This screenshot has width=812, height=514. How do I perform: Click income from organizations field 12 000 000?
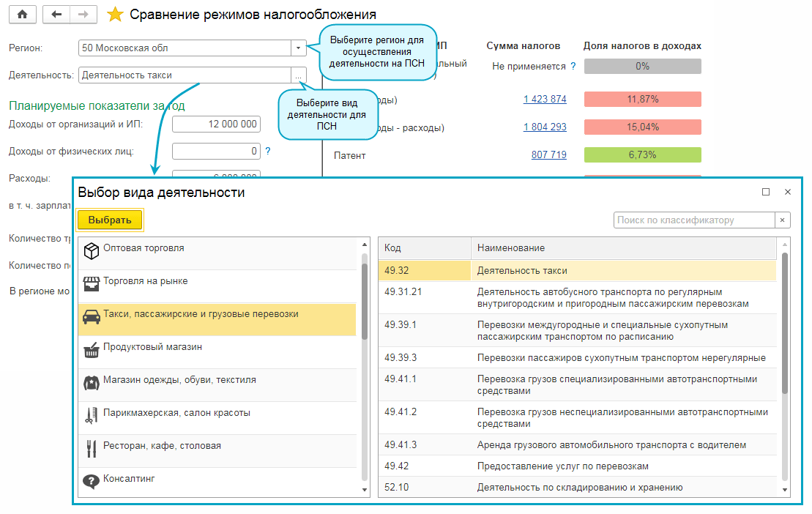click(x=217, y=124)
